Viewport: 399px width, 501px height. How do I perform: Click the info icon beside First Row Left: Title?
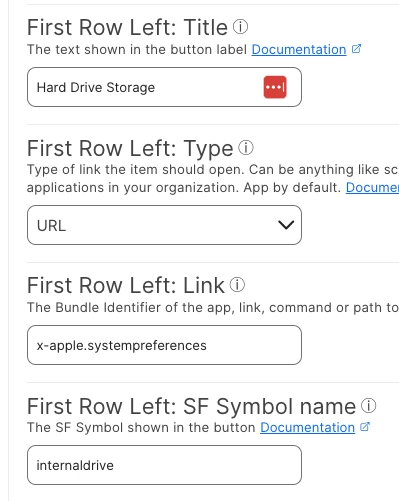(240, 27)
